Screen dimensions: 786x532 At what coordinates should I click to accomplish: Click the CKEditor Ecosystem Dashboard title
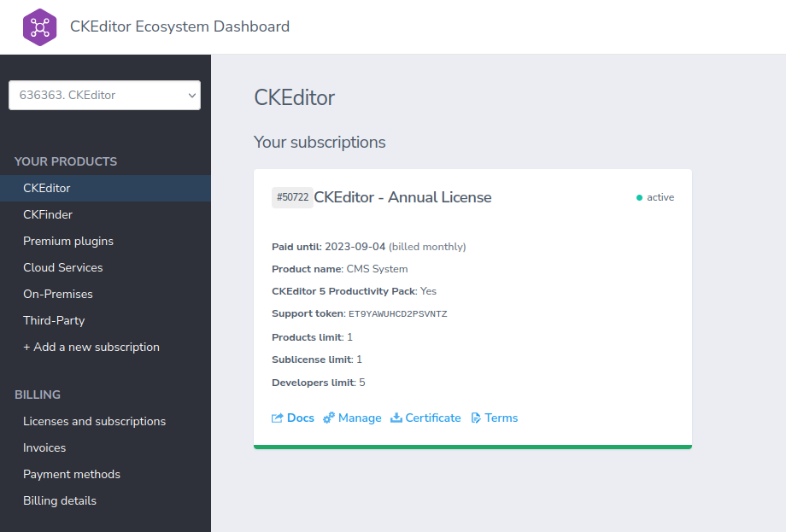coord(179,26)
